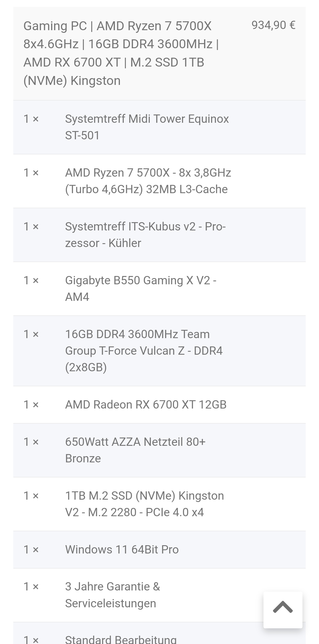Click the quantity "1 ×" beside the AZZA Netzteil
319x644 pixels.
[31, 442]
